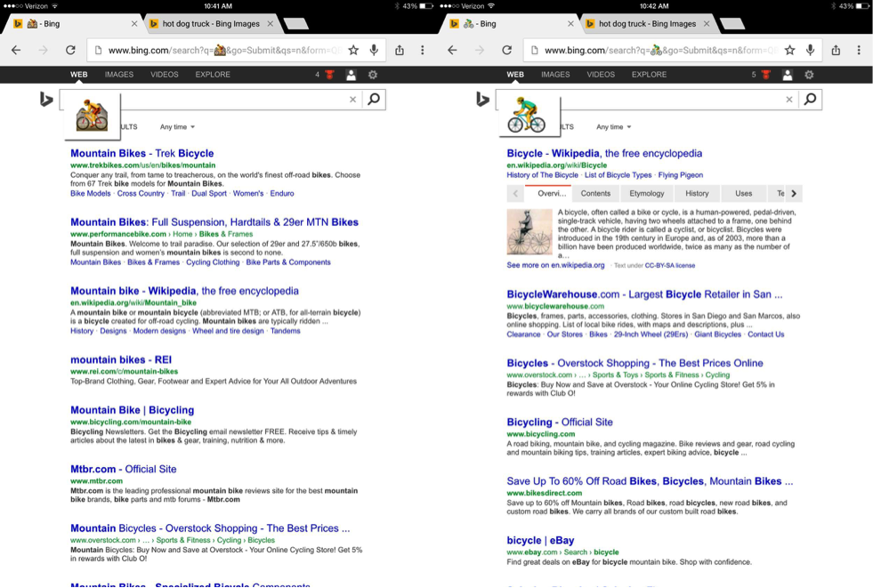This screenshot has height=588, width=873.
Task: Select the Contents tab in the Wikipedia card
Action: coord(595,194)
